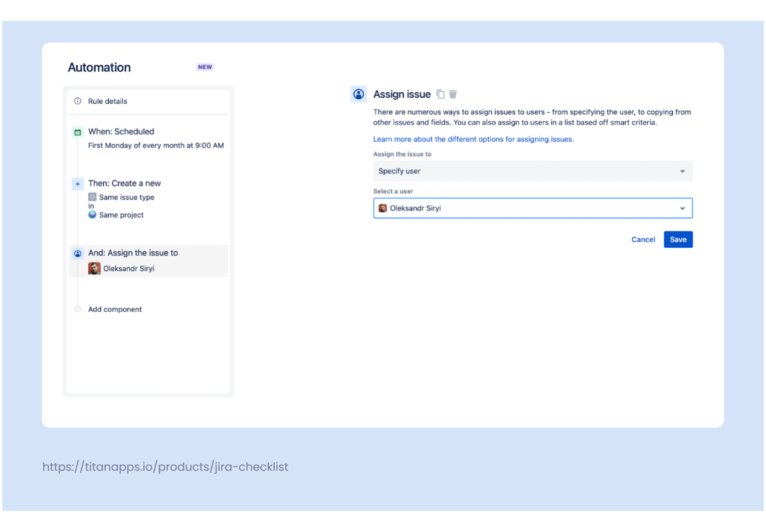Select the When: Scheduled rule step
This screenshot has height=532, width=766.
tap(121, 132)
